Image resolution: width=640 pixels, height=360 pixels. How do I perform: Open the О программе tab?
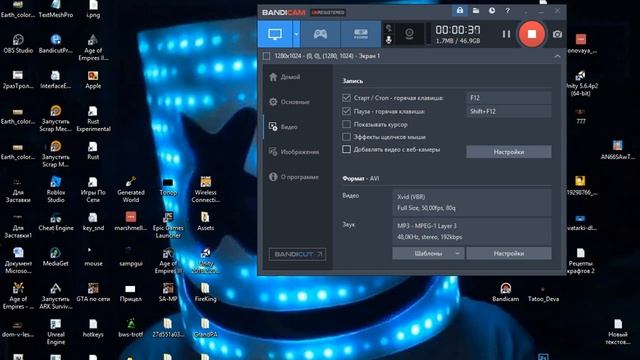298,177
